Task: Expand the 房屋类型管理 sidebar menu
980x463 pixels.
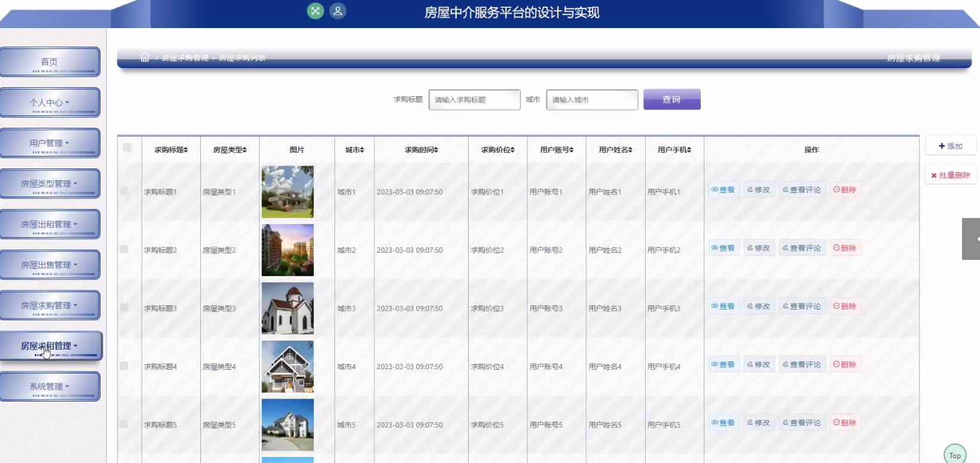Action: coord(50,184)
